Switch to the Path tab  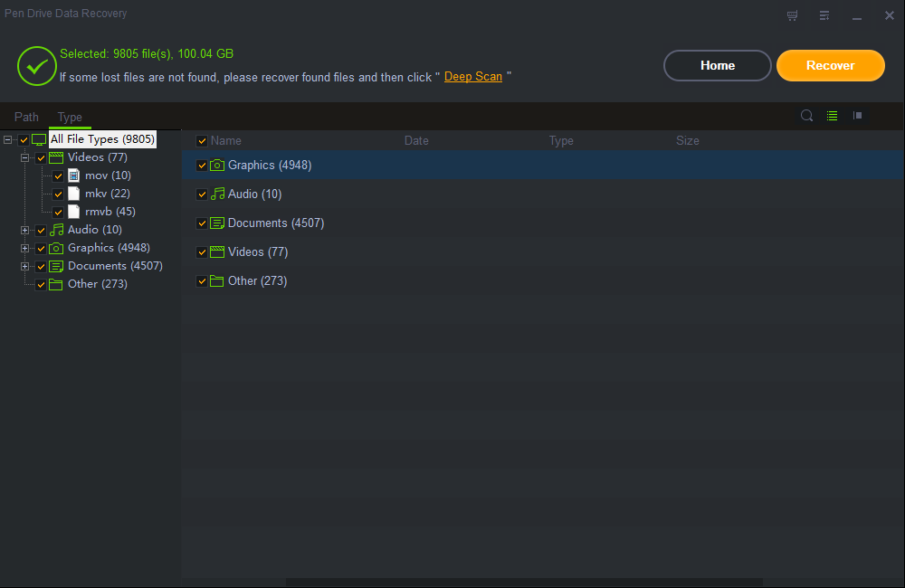(x=26, y=117)
